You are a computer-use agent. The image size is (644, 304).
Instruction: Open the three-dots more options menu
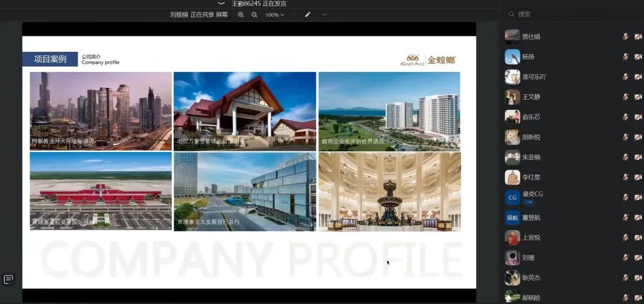[324, 15]
